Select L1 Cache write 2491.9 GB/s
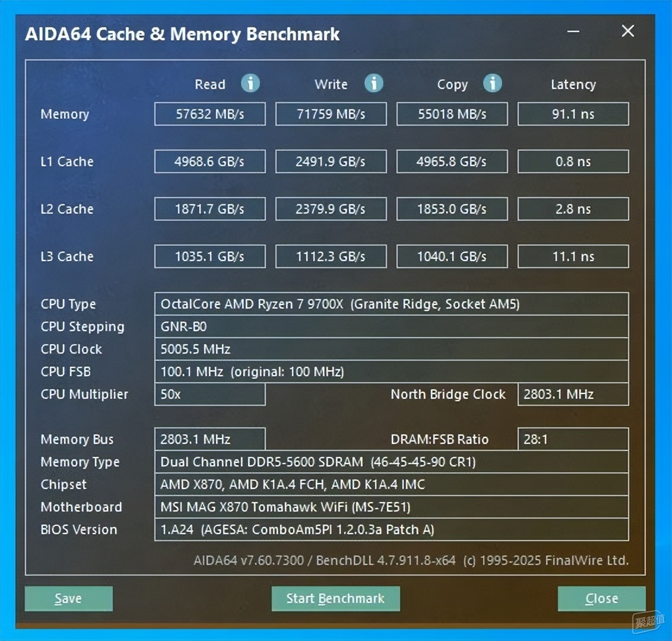This screenshot has width=672, height=641. tap(331, 161)
